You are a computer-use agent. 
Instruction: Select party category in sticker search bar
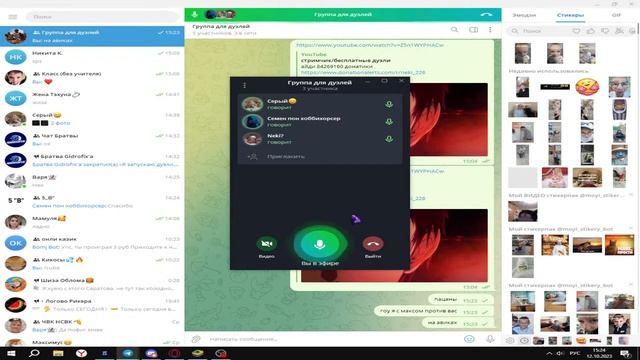619,31
